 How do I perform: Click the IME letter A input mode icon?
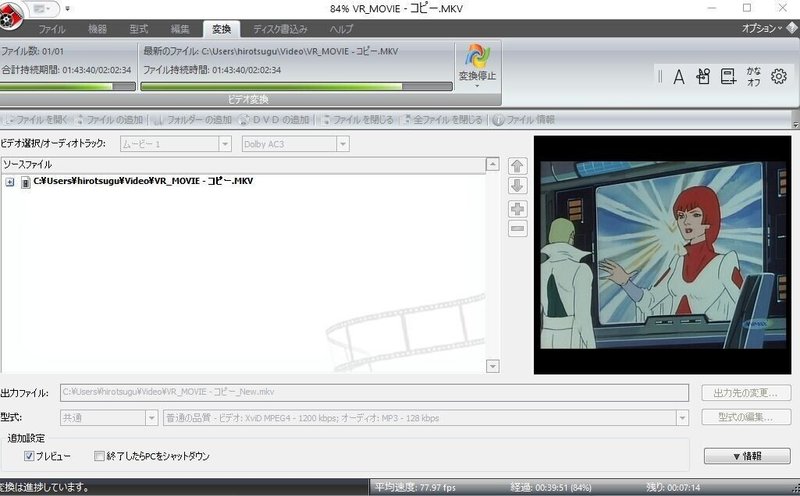679,77
